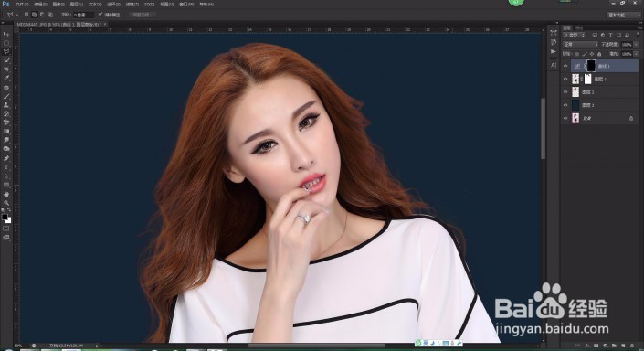
Task: Open the Edit menu
Action: tap(41, 4)
